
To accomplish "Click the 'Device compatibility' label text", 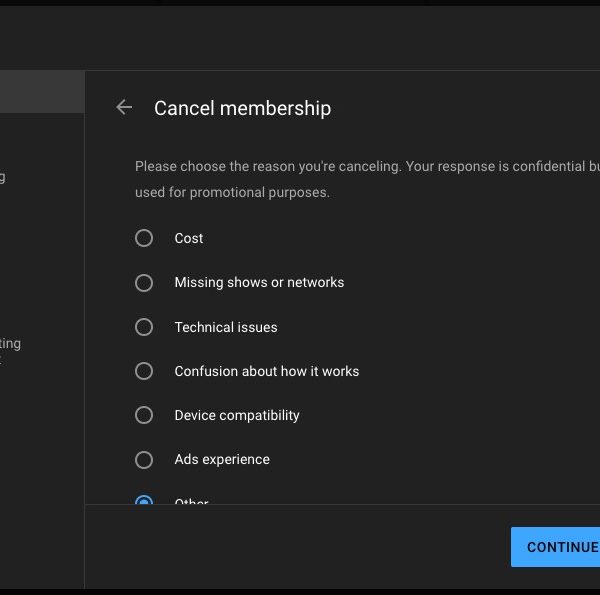I will (237, 415).
